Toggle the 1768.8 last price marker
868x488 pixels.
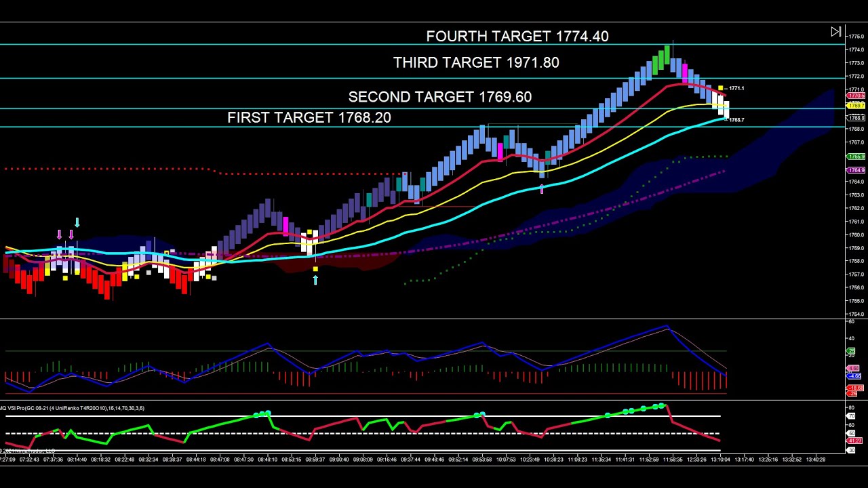pyautogui.click(x=855, y=117)
